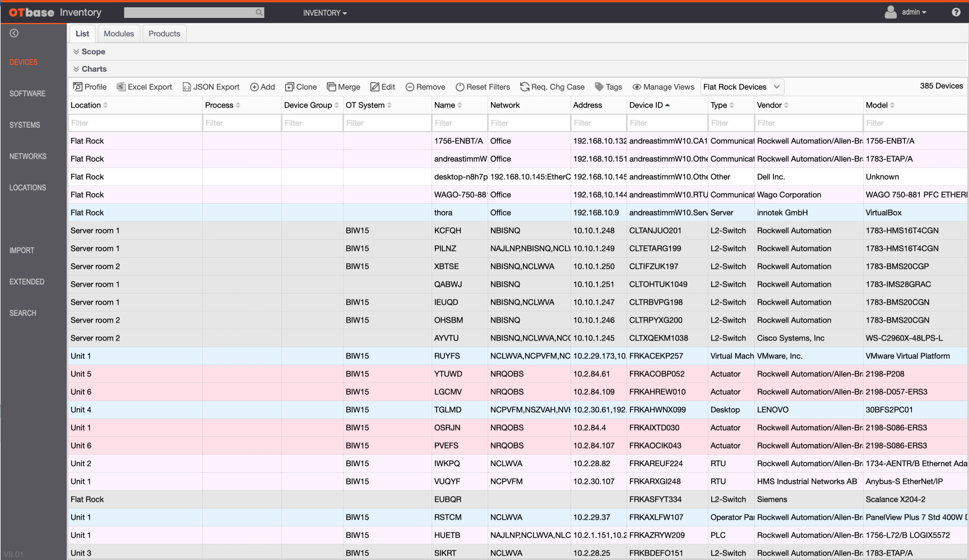Click the LENOVO vendor cell
This screenshot has width=969, height=560.
click(x=809, y=410)
